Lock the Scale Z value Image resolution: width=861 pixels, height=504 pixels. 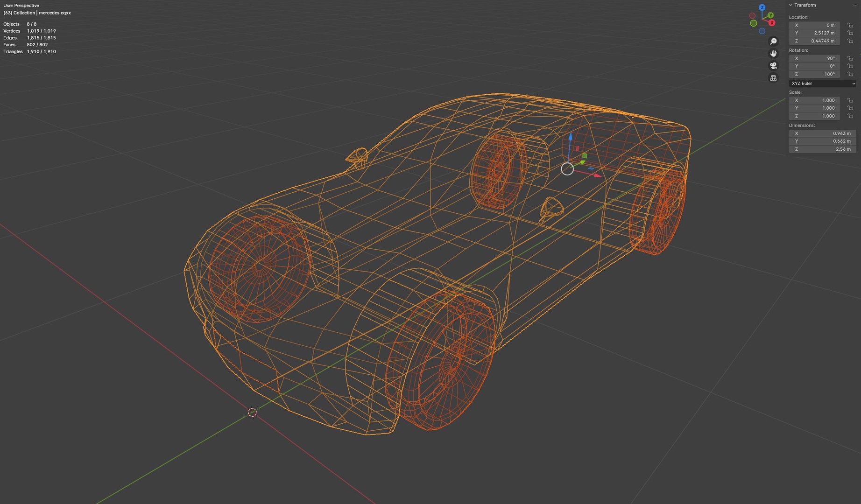(850, 116)
